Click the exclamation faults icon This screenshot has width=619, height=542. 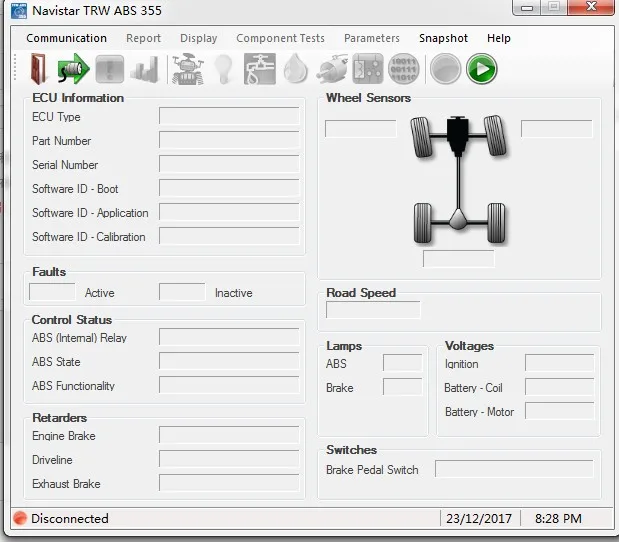(110, 69)
